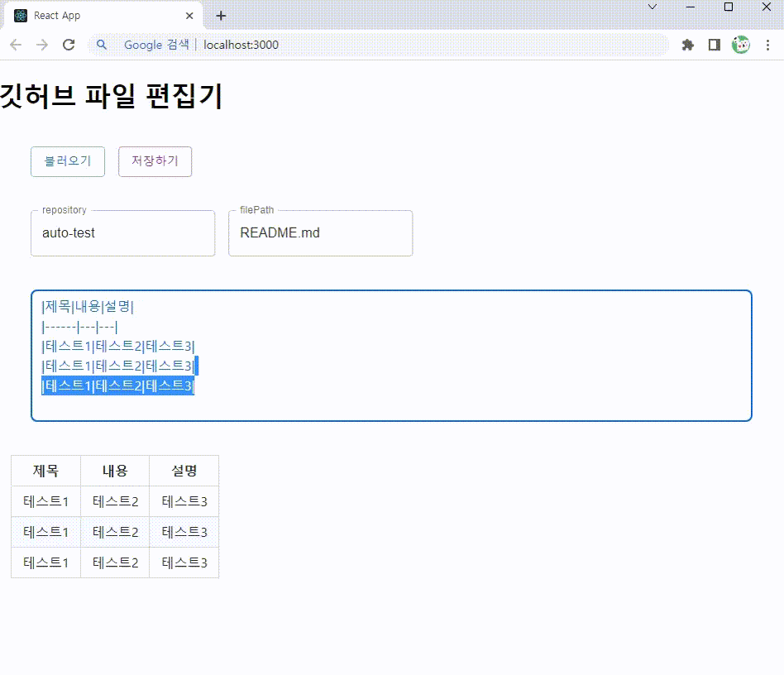
Task: Click the 저장하기 button
Action: point(155,161)
